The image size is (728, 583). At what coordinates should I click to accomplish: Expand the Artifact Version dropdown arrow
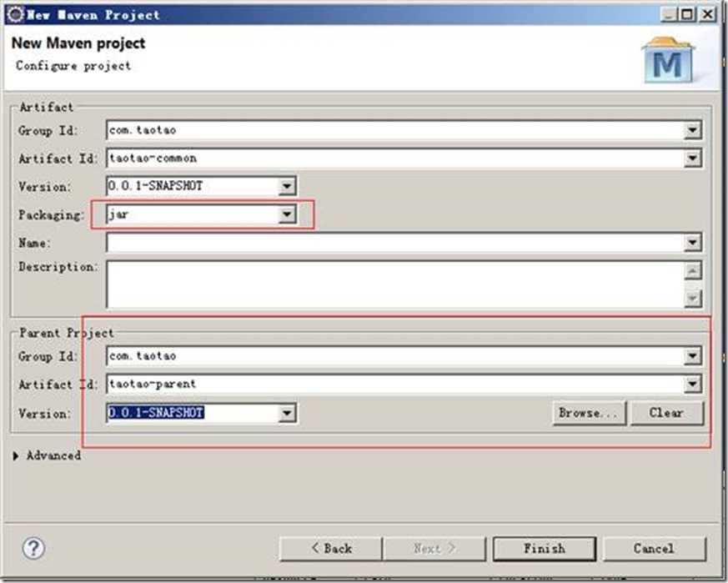click(287, 186)
